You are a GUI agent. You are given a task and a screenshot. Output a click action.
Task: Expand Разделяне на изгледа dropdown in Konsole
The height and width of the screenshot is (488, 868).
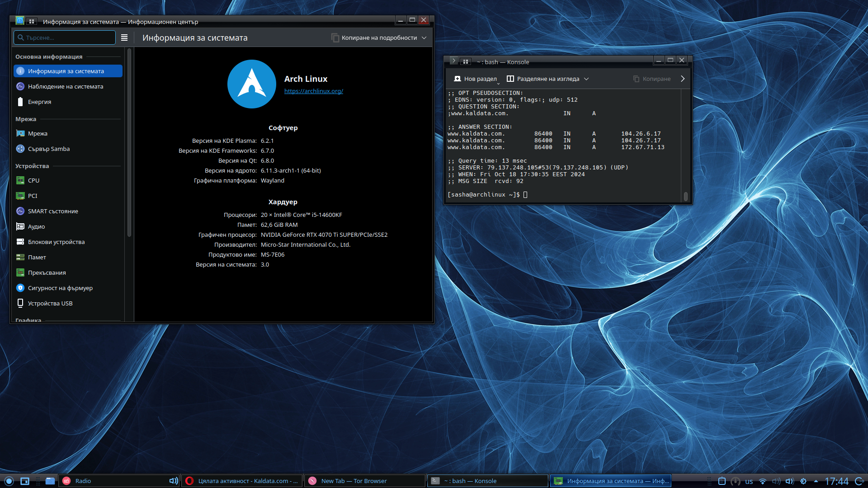click(x=586, y=79)
